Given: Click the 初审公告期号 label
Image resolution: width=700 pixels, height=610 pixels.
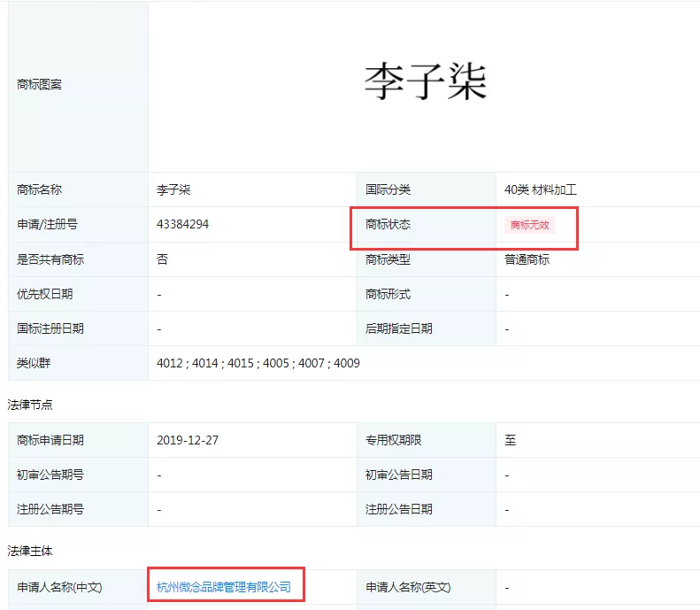Looking at the screenshot, I should 50,475.
